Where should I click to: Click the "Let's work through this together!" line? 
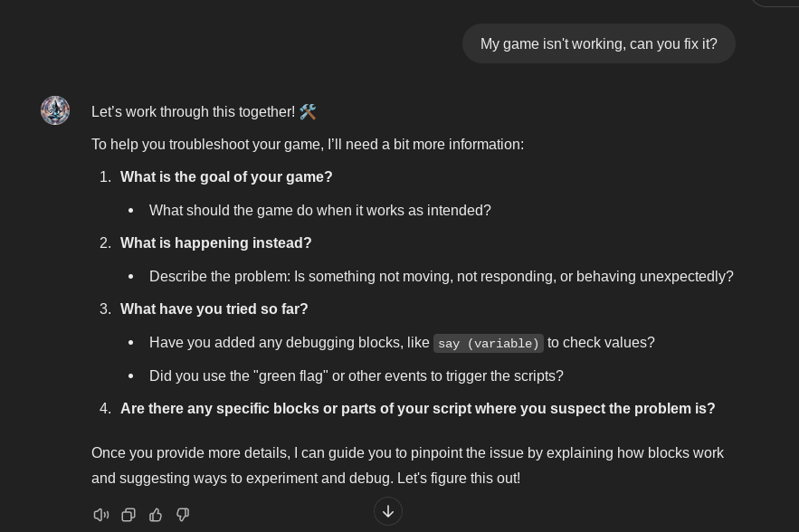pos(193,112)
